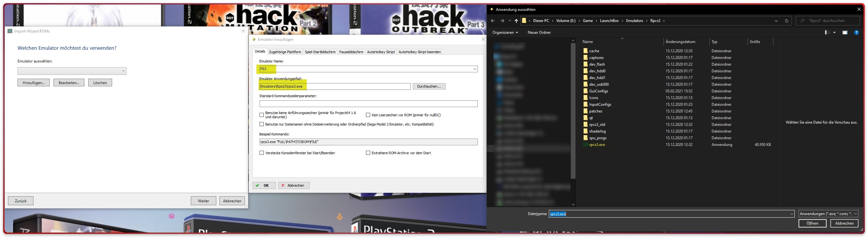This screenshot has width=868, height=238.
Task: Expand the address bar history dropdown
Action: (x=776, y=21)
